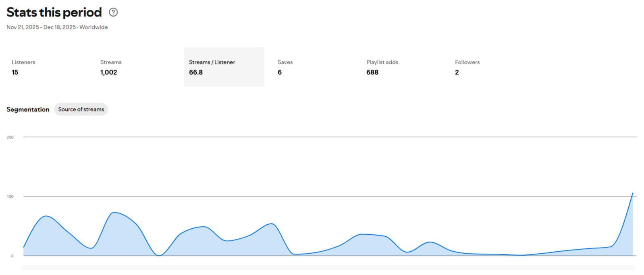Screen dimensions: 644x275
Task: Click the horizontal scrollbar below the chart
Action: [328, 268]
